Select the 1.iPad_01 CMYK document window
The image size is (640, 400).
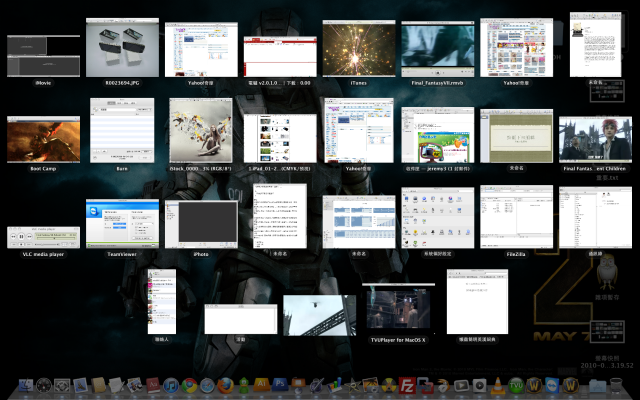click(x=280, y=138)
